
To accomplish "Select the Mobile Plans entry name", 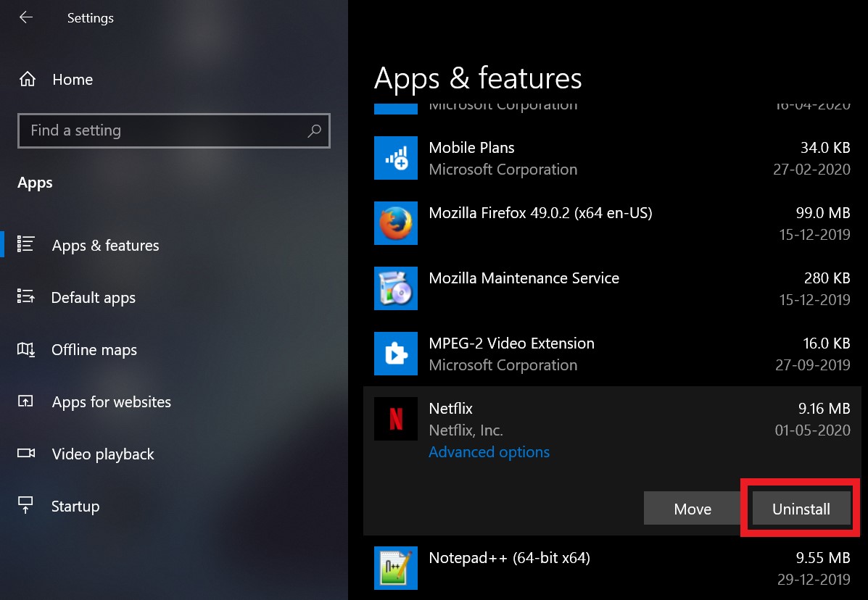I will point(471,148).
